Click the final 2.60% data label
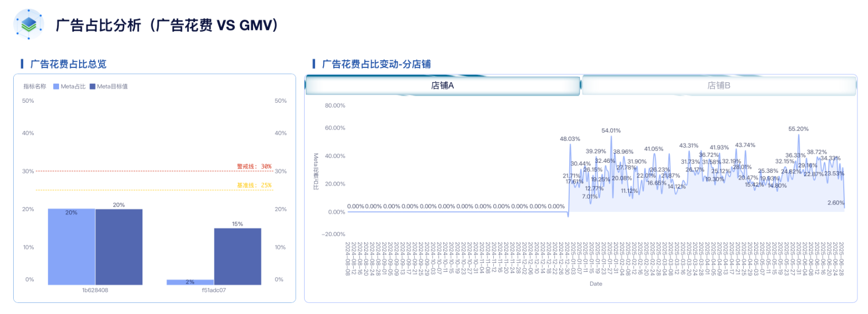The width and height of the screenshot is (868, 314). click(835, 203)
